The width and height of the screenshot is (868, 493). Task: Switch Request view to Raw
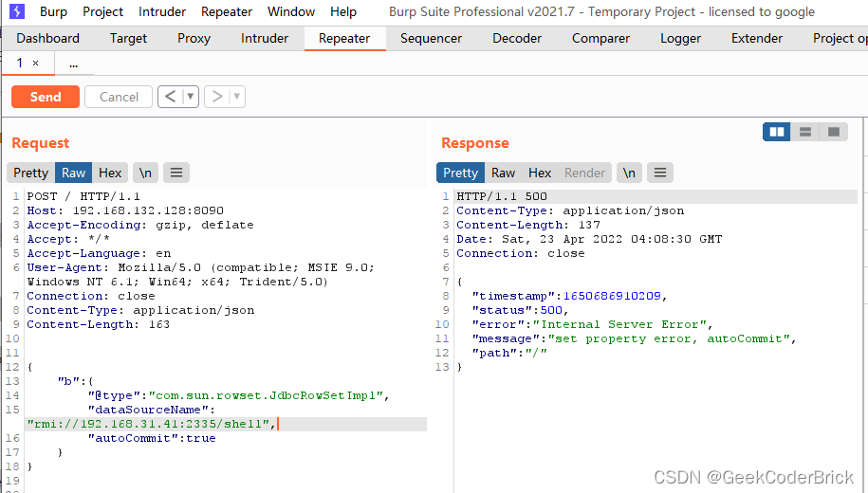coord(74,173)
